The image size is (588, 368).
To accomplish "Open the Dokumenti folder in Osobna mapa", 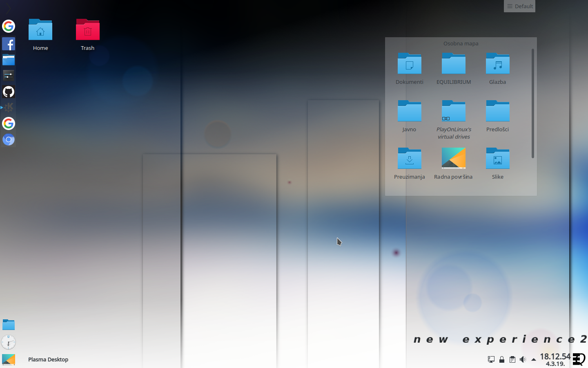I will (x=410, y=69).
